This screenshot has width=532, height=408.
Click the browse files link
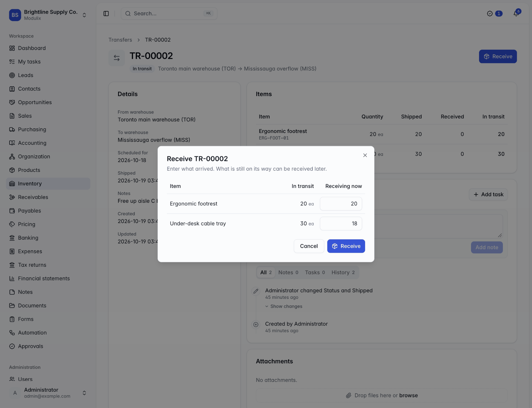408,396
